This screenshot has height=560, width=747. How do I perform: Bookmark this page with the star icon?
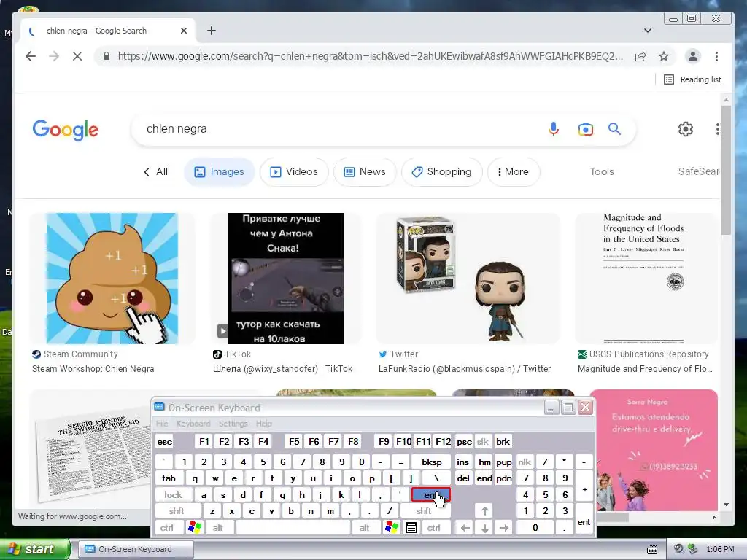pyautogui.click(x=664, y=56)
